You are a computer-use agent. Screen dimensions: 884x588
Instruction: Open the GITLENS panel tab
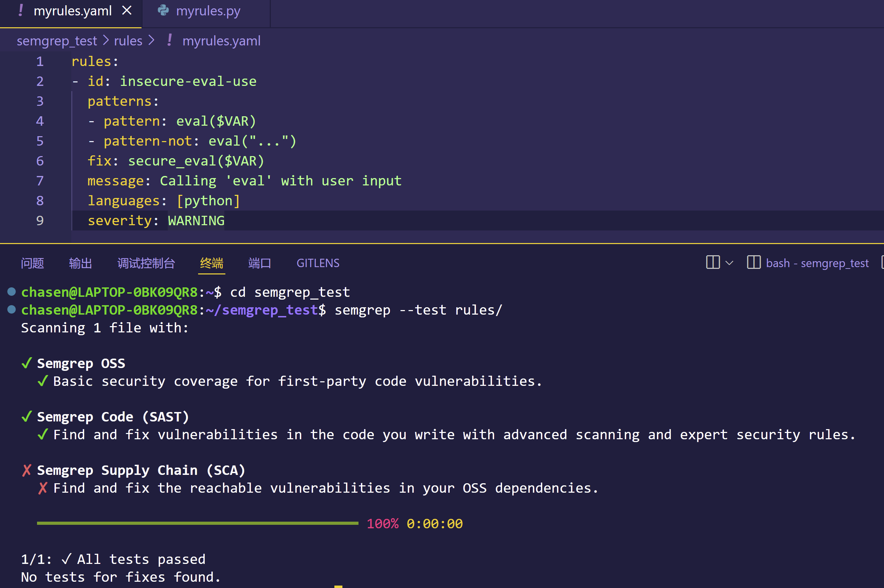pyautogui.click(x=318, y=263)
